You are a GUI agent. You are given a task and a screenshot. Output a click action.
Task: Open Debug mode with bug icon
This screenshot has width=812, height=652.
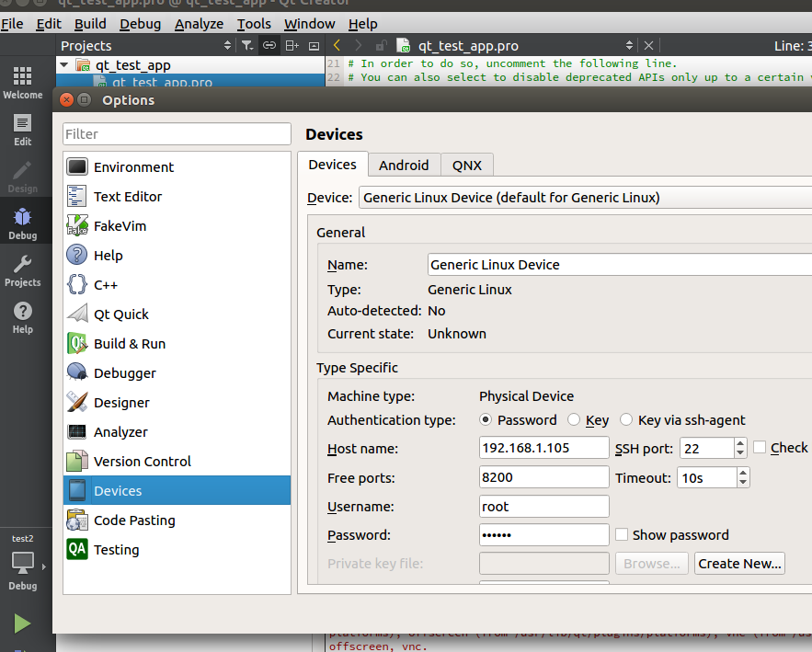click(x=22, y=223)
